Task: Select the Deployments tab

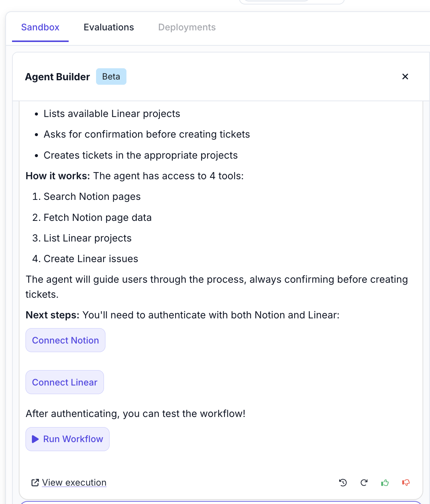Action: coord(187,27)
